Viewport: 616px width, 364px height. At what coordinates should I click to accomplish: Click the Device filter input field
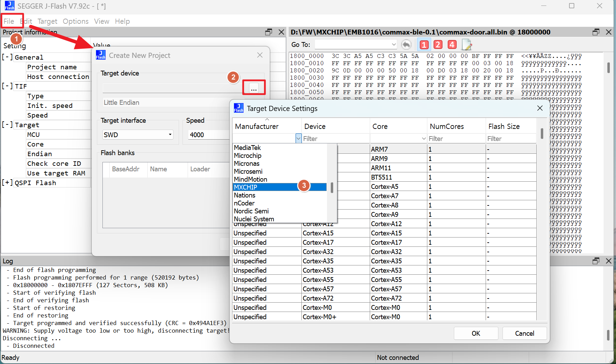click(335, 139)
